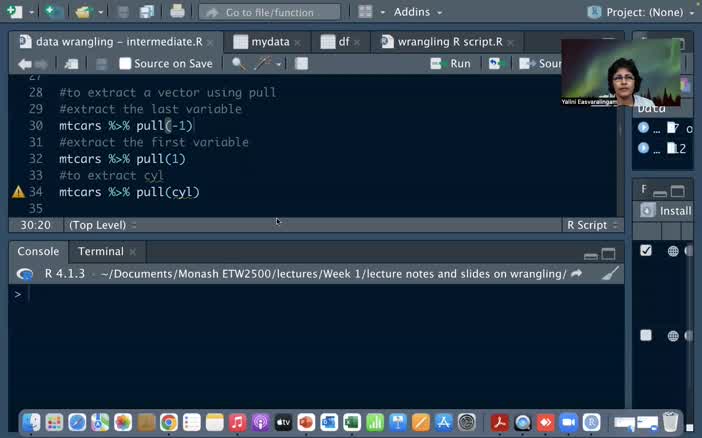
Task: Open Google Chrome from the dock
Action: (168, 423)
